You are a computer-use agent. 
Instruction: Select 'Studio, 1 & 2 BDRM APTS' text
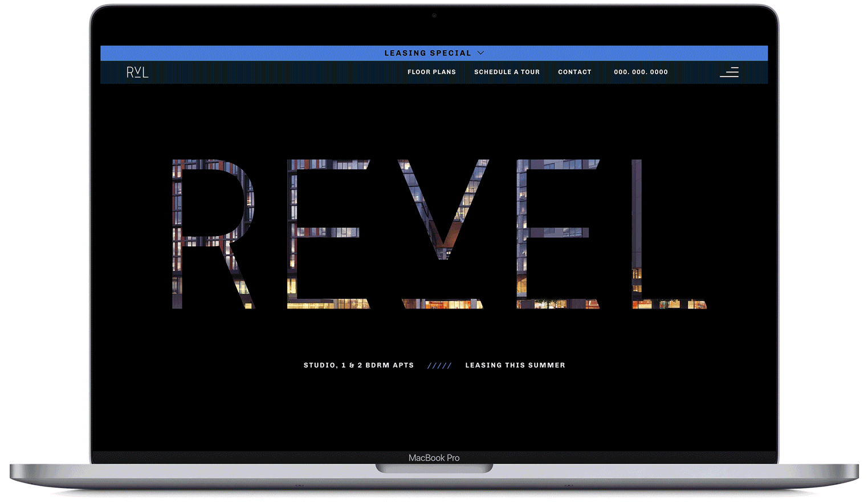358,365
